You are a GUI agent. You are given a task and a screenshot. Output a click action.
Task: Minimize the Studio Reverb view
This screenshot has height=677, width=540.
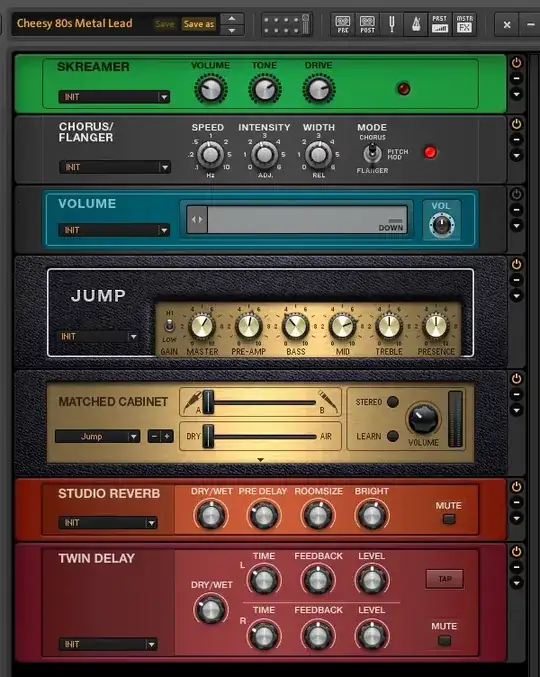pyautogui.click(x=516, y=502)
